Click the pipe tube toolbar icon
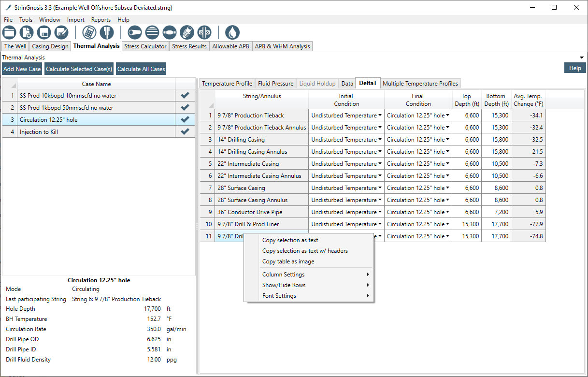The height and width of the screenshot is (377, 588). (135, 33)
